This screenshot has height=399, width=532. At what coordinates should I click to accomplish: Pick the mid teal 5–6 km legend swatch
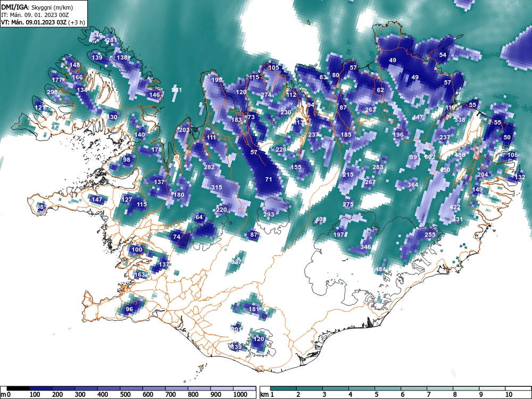(388, 388)
